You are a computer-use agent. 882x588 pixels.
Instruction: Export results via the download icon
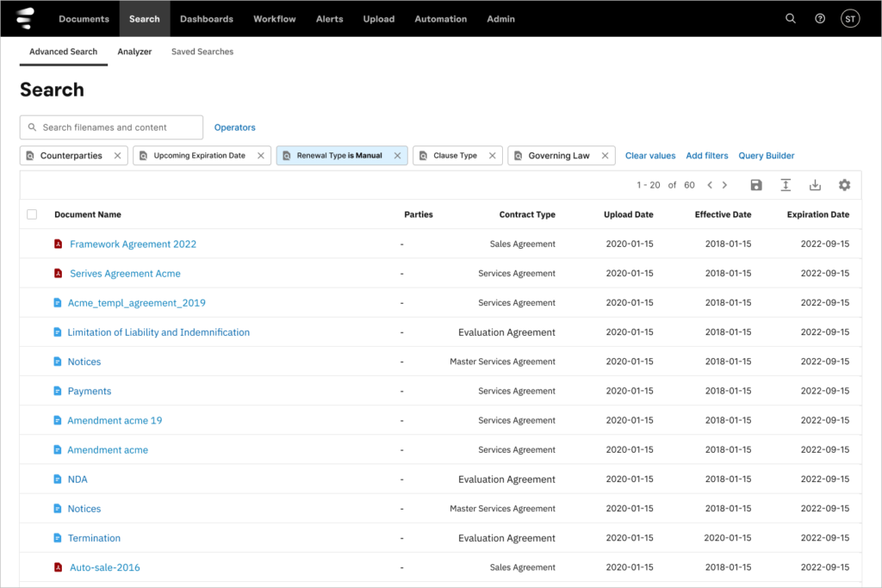tap(815, 184)
